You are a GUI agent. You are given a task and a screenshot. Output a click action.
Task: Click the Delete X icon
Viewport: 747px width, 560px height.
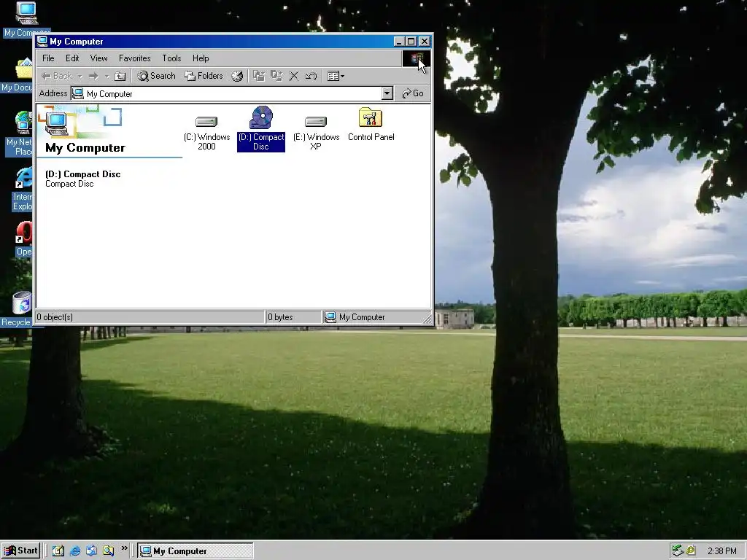pos(294,76)
